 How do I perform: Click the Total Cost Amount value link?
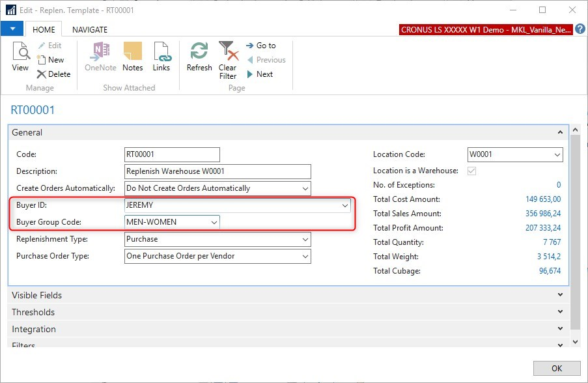[x=542, y=199]
